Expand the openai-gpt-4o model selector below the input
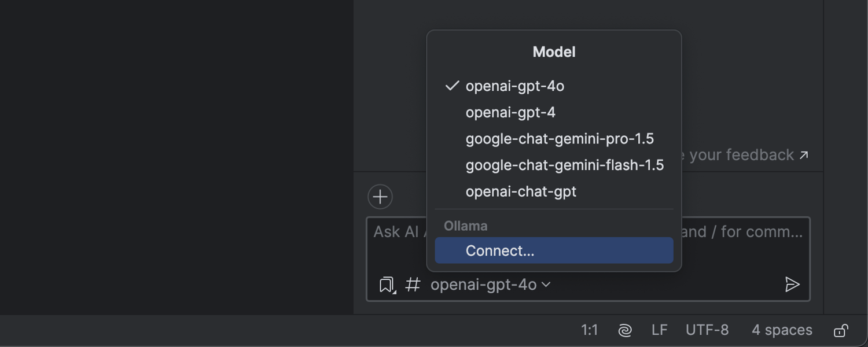 490,285
